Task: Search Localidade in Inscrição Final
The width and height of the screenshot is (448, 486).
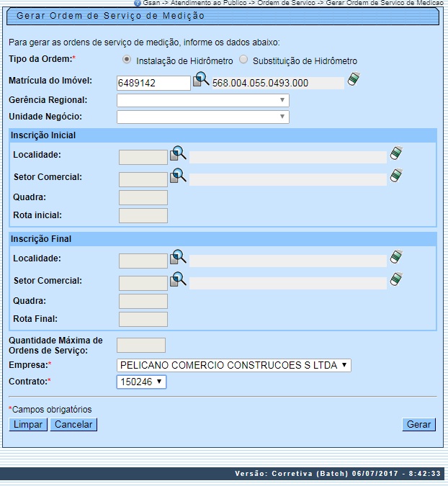Action: [x=178, y=257]
